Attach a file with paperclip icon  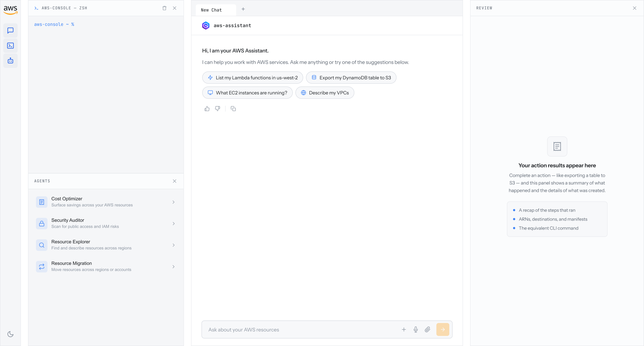click(x=427, y=329)
